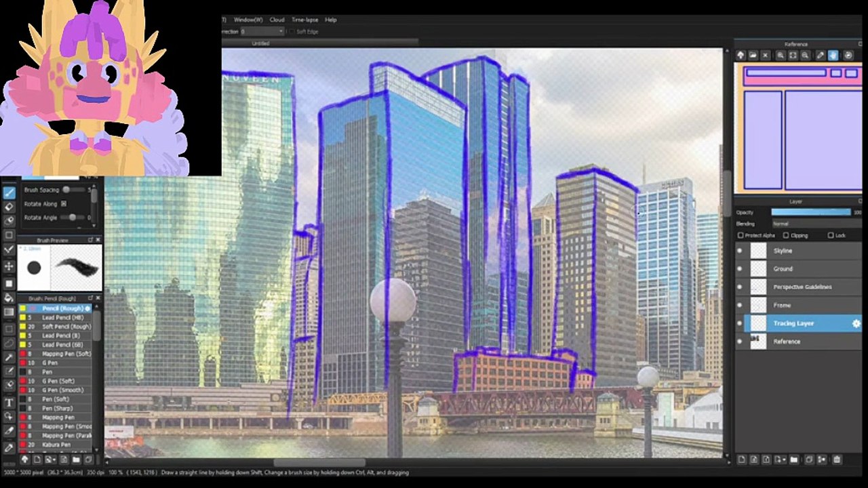Open the Cloud menu

pyautogui.click(x=277, y=20)
